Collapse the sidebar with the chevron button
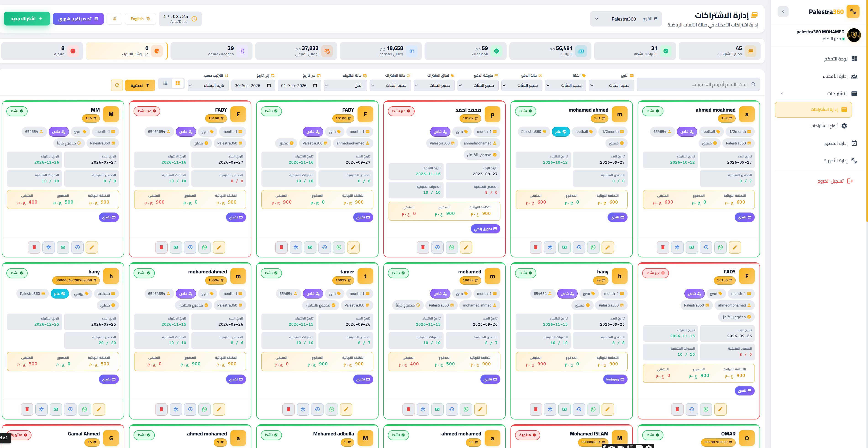This screenshot has height=448, width=868. 783,11
